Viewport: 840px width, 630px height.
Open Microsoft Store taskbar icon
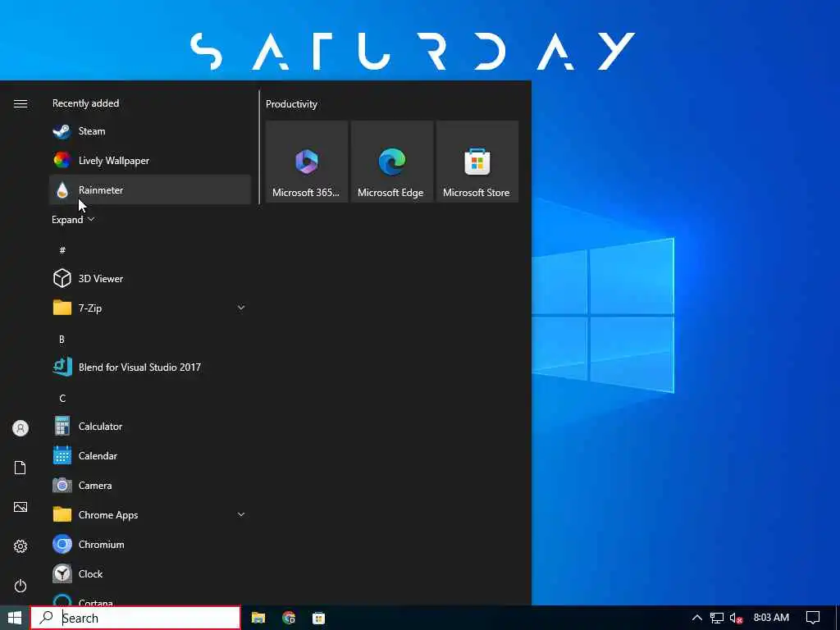(x=319, y=618)
